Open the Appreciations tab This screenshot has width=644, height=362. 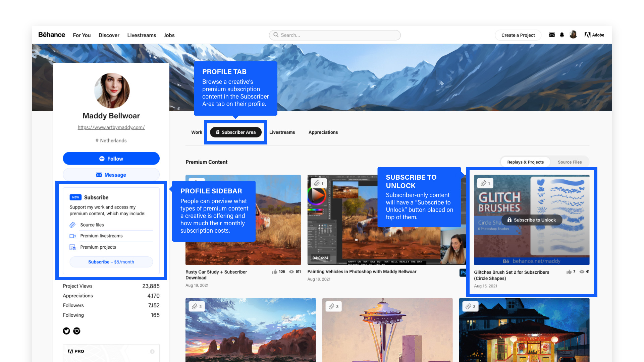coord(323,132)
